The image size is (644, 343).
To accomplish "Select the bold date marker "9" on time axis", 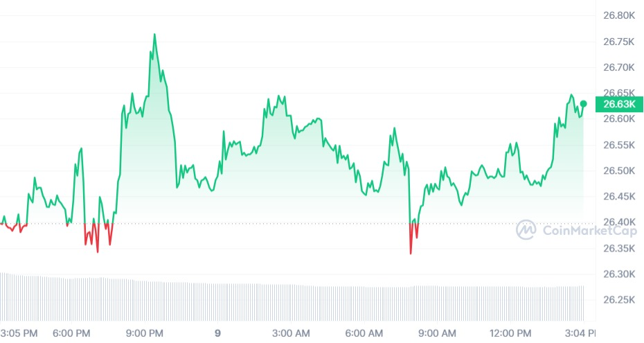I will 217,333.
